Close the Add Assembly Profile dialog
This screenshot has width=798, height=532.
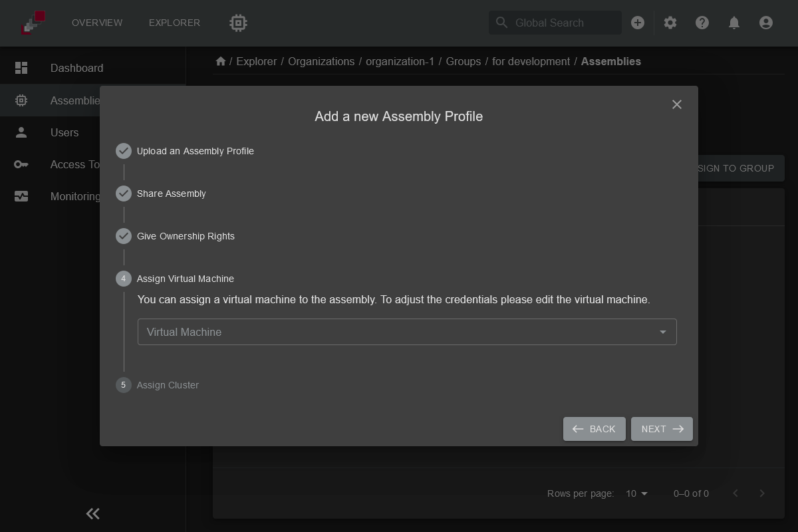coord(677,104)
